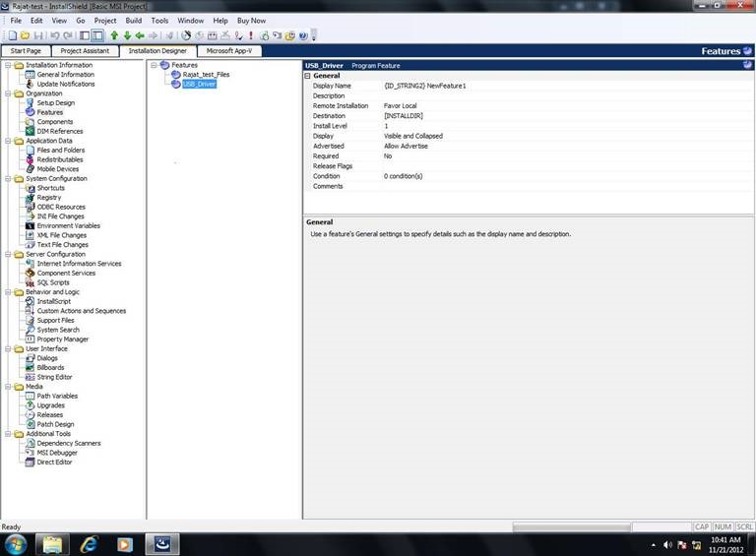Collapse the Installation Information folder

[8, 65]
